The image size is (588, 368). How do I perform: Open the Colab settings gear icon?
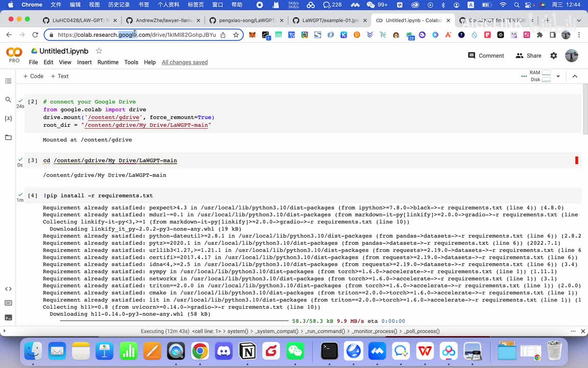pos(554,56)
